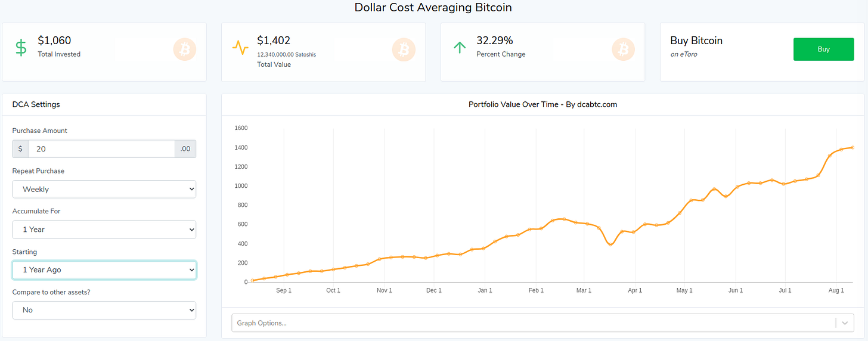Screen dimensions: 868x341
Task: Expand the Accumulate For dropdown
Action: [104, 230]
